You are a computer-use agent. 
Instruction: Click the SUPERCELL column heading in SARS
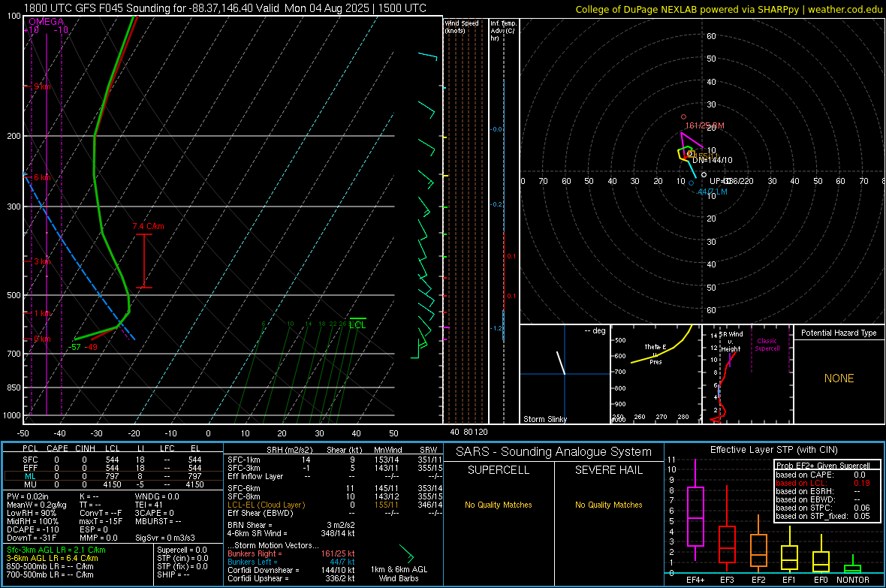[499, 470]
